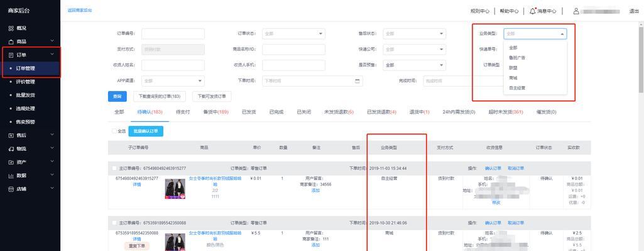This screenshot has height=251, width=644.
Task: Select 联盟 option
Action: point(535,68)
